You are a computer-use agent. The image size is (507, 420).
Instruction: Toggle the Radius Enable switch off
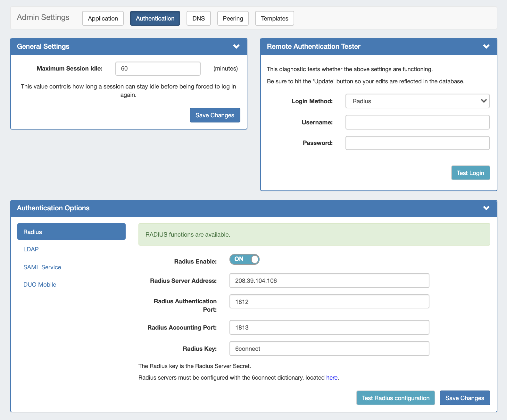coord(244,259)
